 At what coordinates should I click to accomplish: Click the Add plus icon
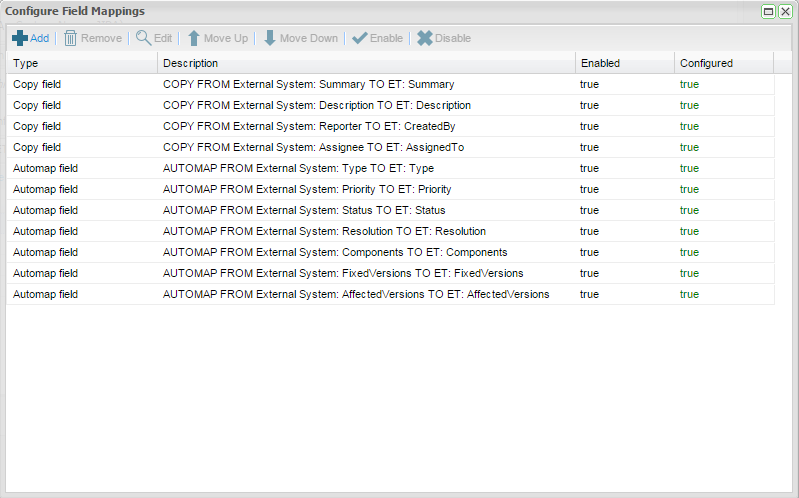[20, 38]
